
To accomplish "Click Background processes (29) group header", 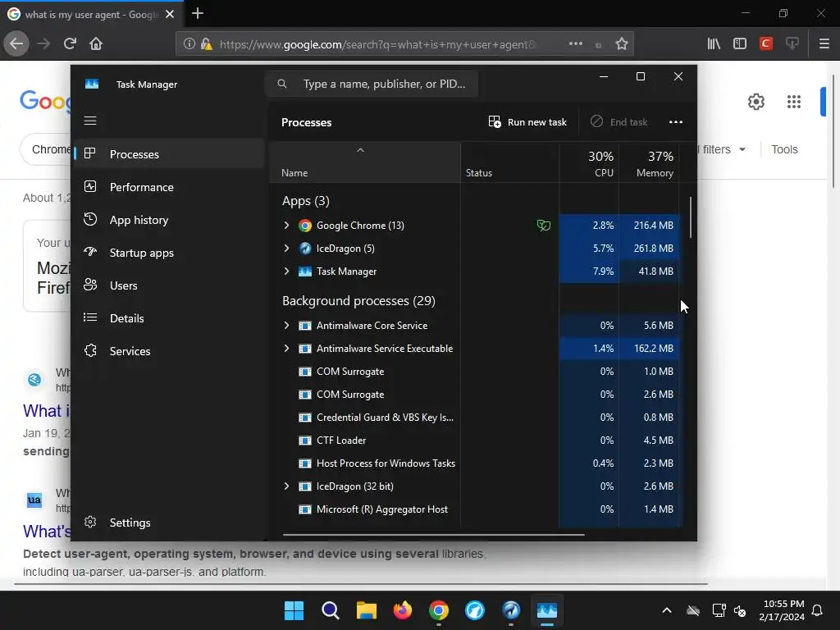I will point(358,300).
